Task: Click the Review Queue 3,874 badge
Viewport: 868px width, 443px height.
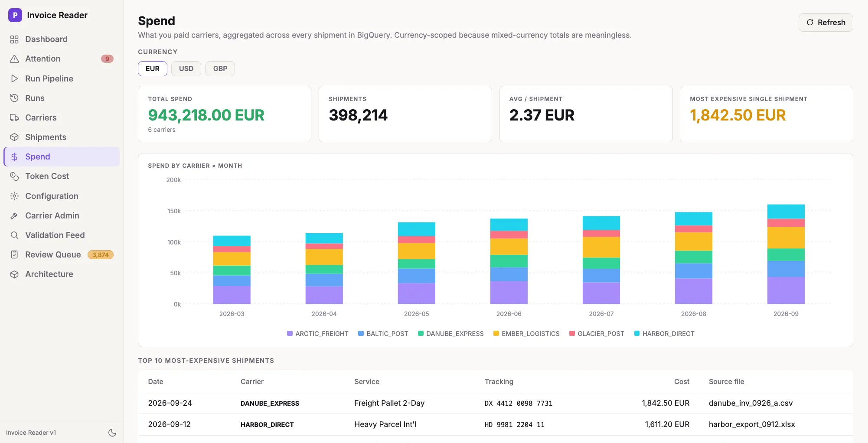Action: coord(101,255)
